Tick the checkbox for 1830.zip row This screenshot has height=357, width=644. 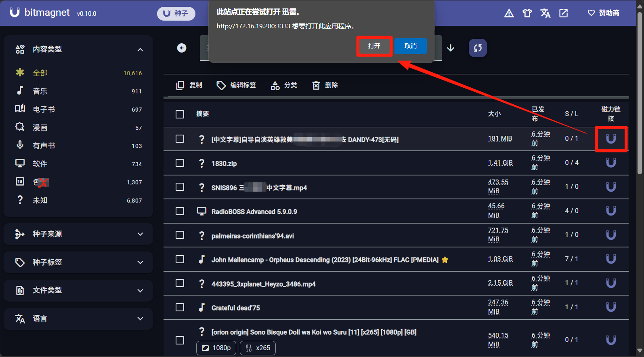180,163
